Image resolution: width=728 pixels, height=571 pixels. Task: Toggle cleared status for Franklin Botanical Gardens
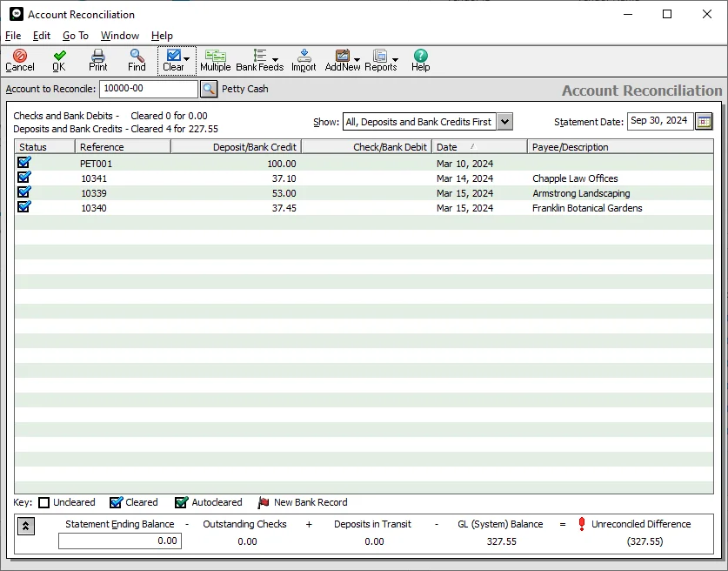pyautogui.click(x=24, y=207)
